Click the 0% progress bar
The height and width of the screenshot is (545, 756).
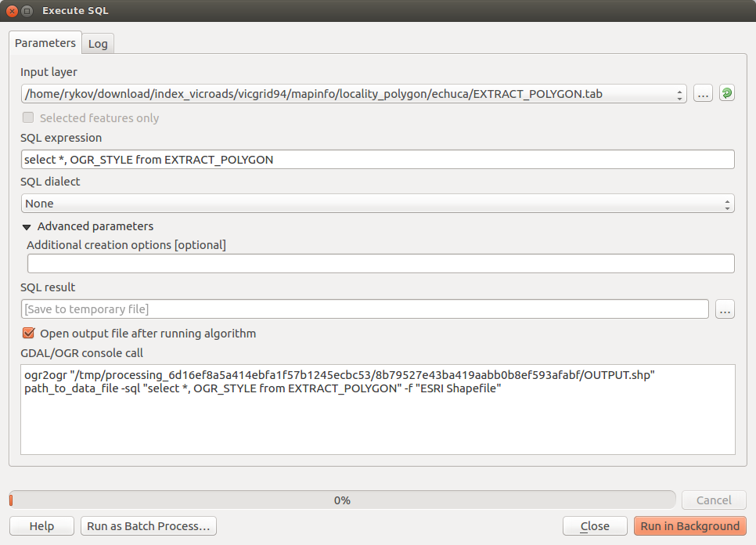342,500
